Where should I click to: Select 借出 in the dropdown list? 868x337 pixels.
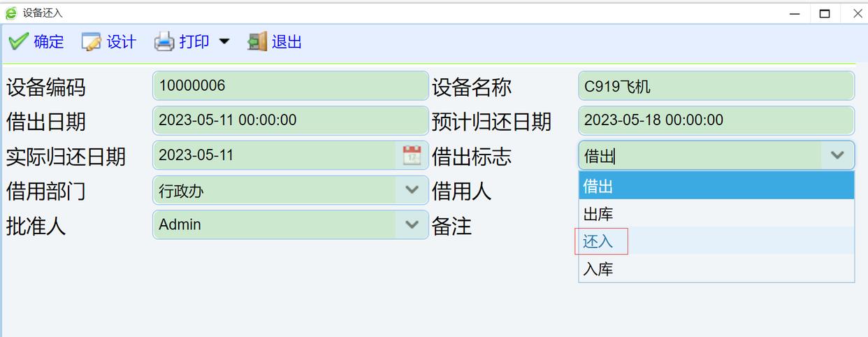[716, 186]
